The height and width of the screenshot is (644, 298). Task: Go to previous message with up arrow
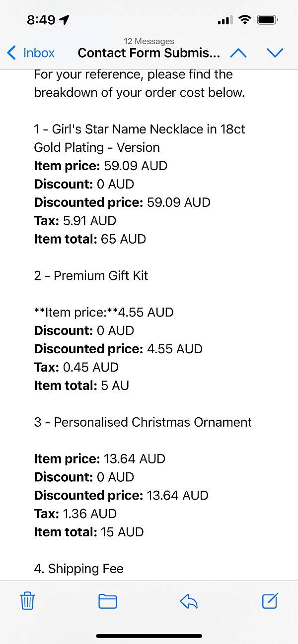[238, 53]
